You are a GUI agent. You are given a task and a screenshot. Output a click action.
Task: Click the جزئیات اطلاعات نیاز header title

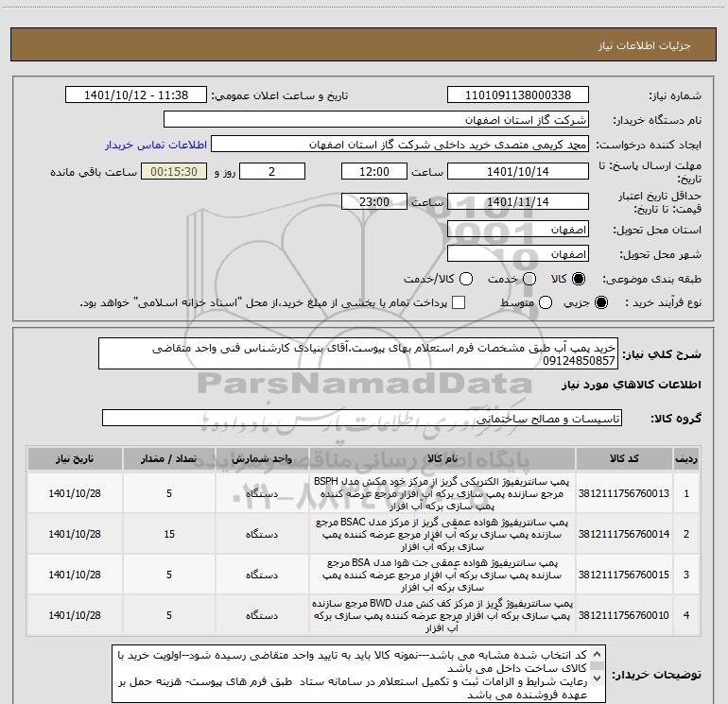(x=645, y=45)
